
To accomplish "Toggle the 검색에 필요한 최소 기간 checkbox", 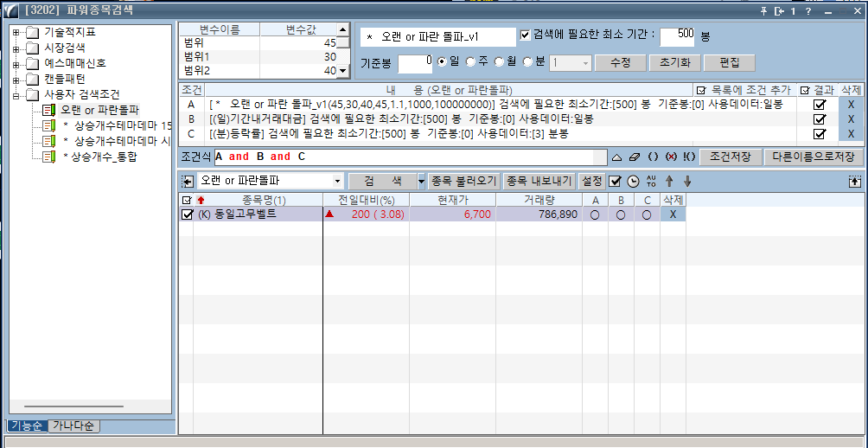I will pos(526,35).
